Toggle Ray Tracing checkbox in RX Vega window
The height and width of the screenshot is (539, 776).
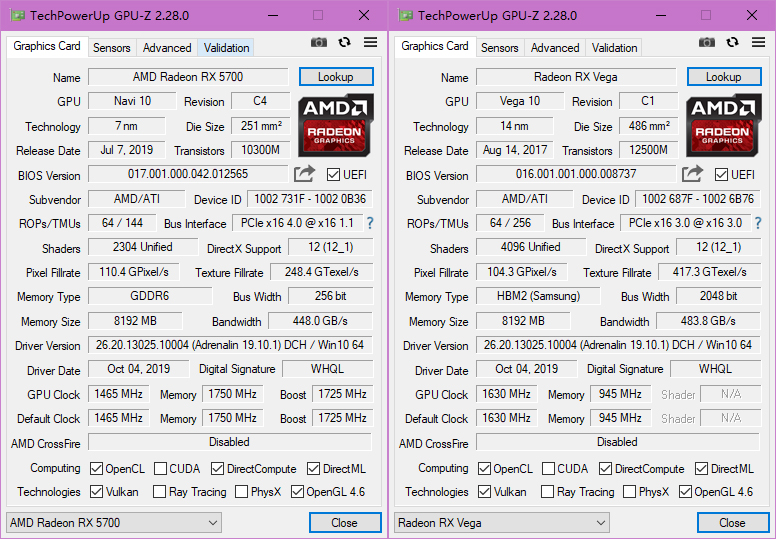click(547, 492)
